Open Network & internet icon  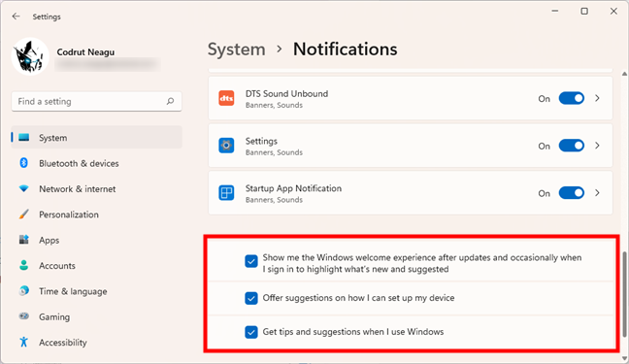click(24, 188)
